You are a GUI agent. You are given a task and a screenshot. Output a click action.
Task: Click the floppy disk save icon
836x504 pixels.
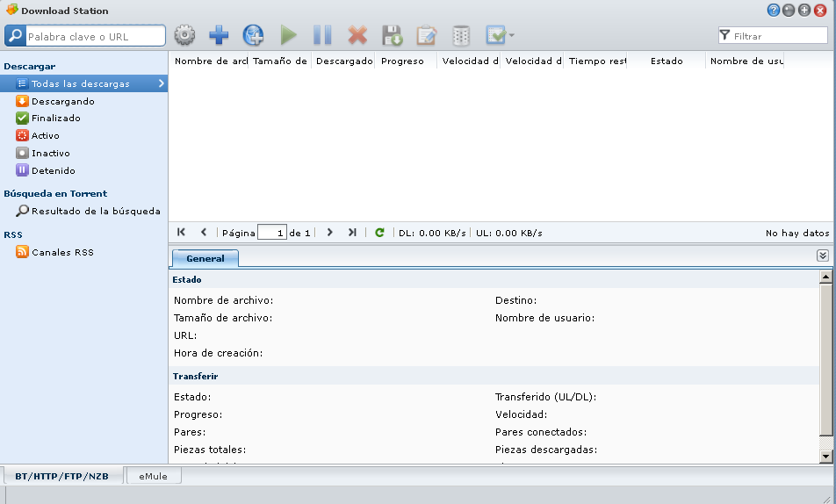point(392,35)
